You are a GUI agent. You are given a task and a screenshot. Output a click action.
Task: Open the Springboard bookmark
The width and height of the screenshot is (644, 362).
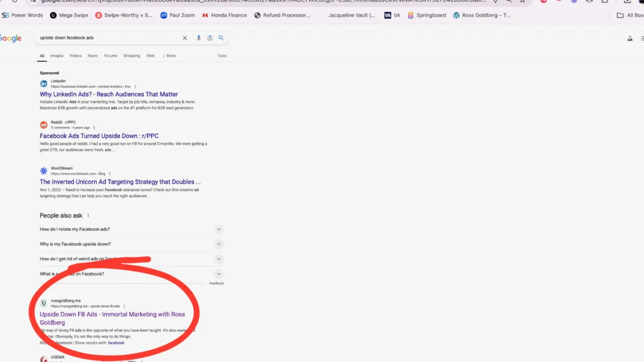(x=427, y=16)
